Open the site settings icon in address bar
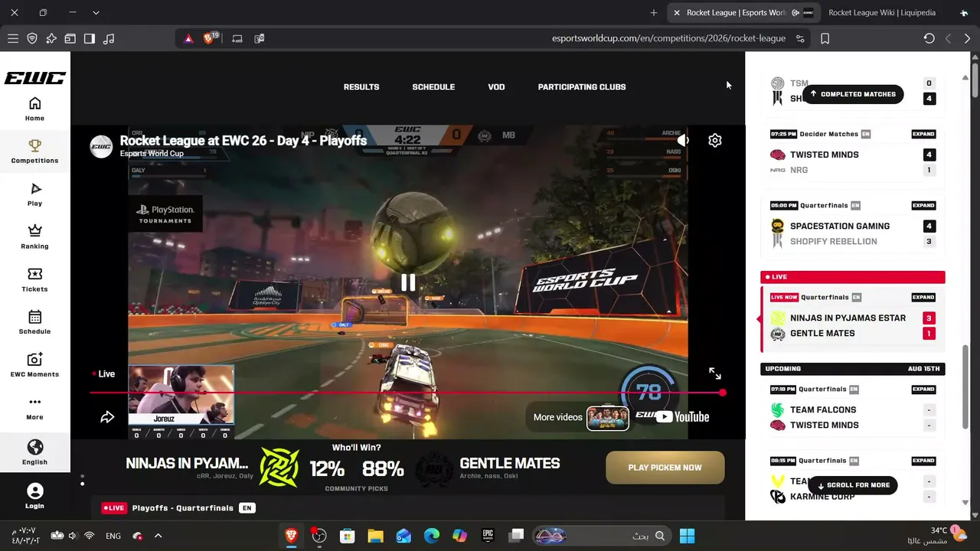The image size is (980, 551). [800, 38]
